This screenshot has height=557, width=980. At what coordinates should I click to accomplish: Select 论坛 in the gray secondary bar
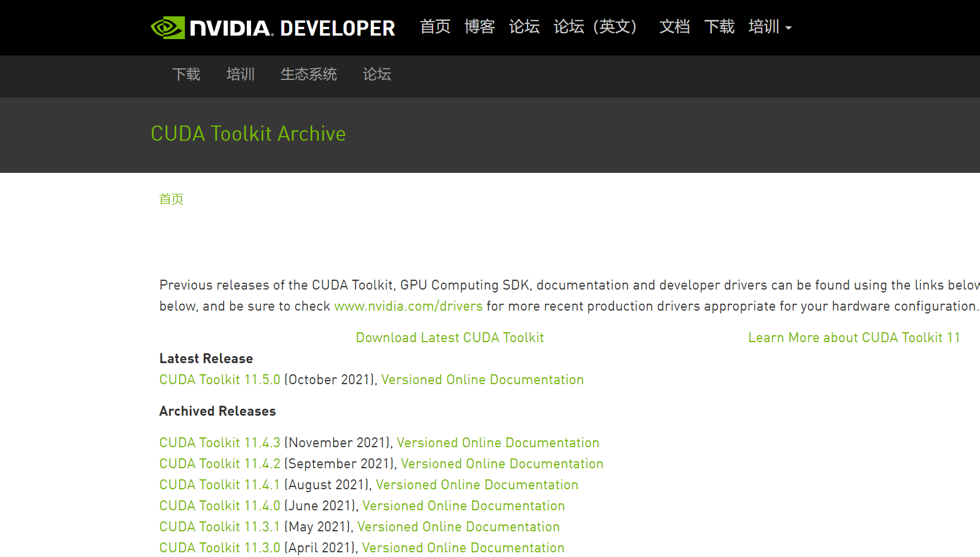point(377,74)
